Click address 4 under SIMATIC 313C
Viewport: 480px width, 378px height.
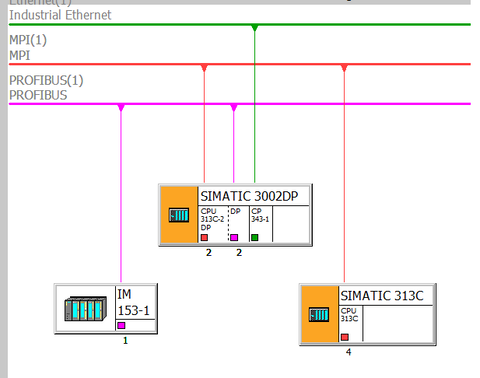coord(348,352)
